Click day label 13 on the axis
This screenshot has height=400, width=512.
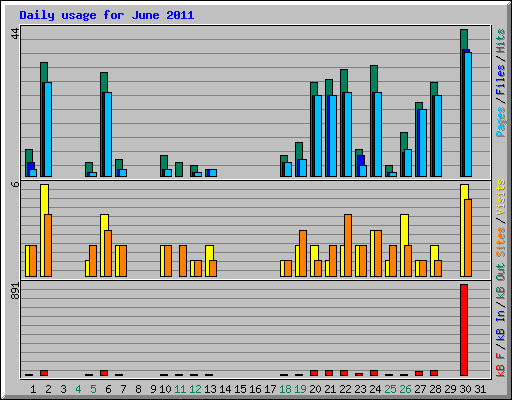click(210, 389)
